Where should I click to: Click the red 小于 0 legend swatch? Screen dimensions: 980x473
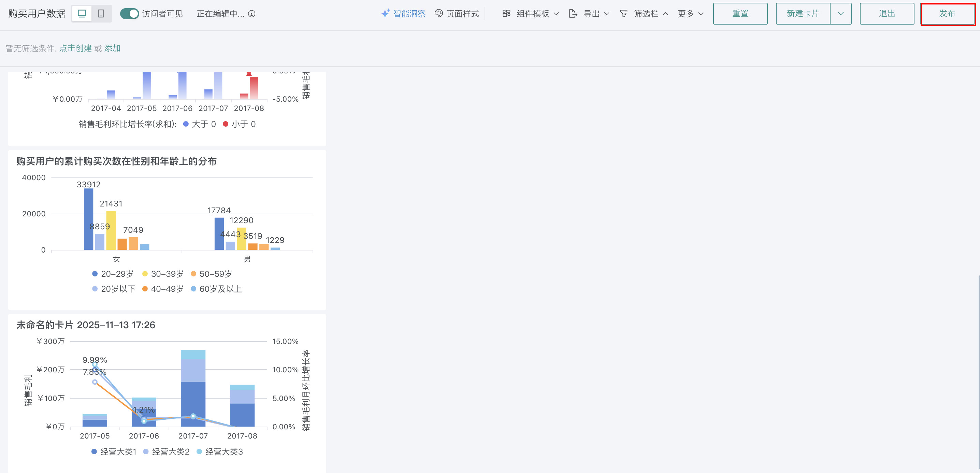tap(226, 124)
